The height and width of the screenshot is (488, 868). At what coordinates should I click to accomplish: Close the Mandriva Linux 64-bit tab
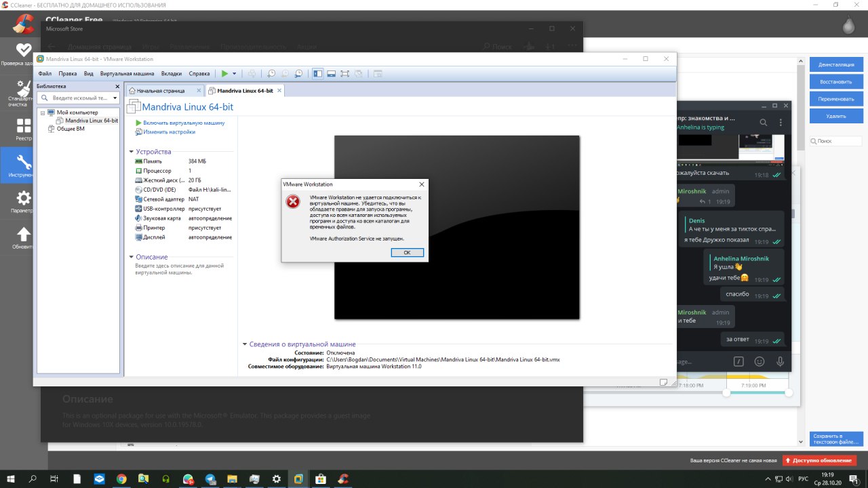279,90
